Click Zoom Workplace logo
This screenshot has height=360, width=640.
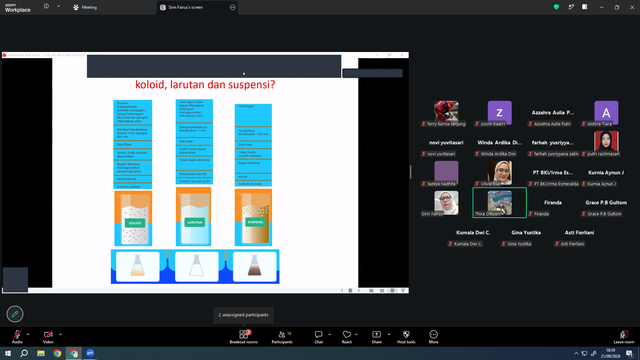pyautogui.click(x=18, y=8)
